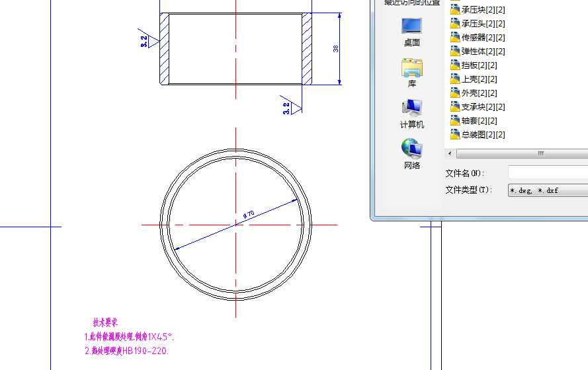This screenshot has height=370, width=588.
Task: Click the 技术要求 heading text
Action: [x=105, y=322]
